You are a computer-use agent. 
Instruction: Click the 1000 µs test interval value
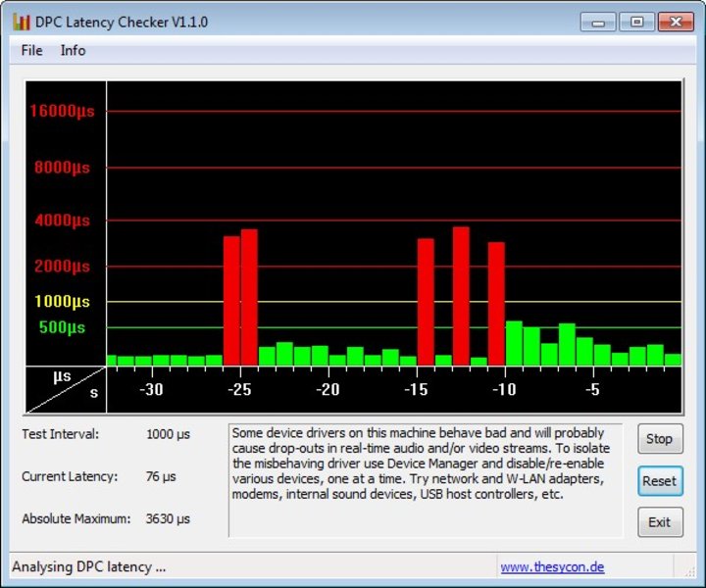coord(168,434)
